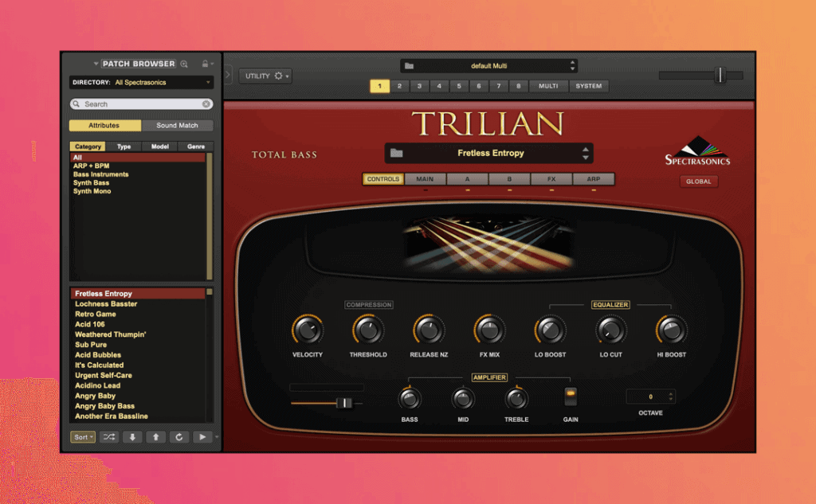816x504 pixels.
Task: Toggle the Amplifier section
Action: (489, 377)
